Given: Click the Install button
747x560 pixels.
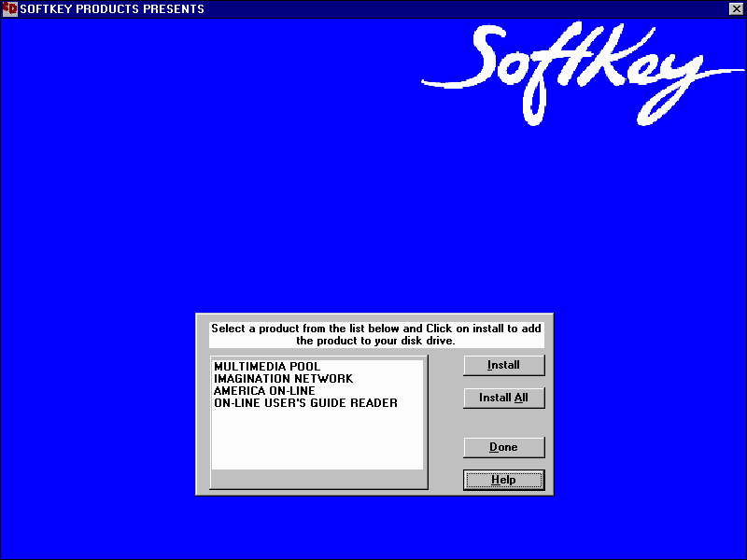Looking at the screenshot, I should coord(504,365).
